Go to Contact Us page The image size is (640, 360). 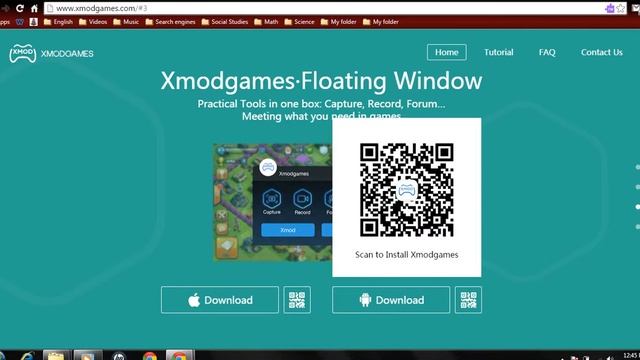pyautogui.click(x=602, y=52)
